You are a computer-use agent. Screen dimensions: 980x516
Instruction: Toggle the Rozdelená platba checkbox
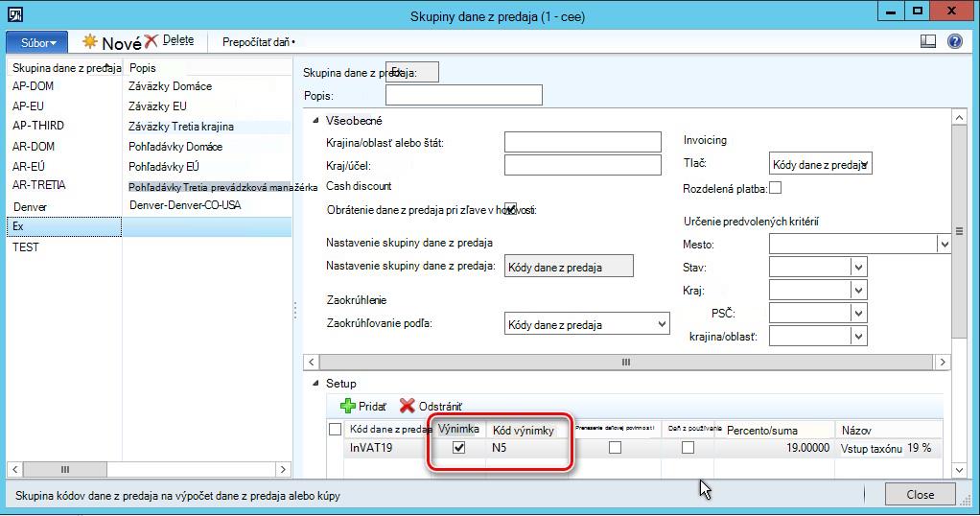click(775, 188)
